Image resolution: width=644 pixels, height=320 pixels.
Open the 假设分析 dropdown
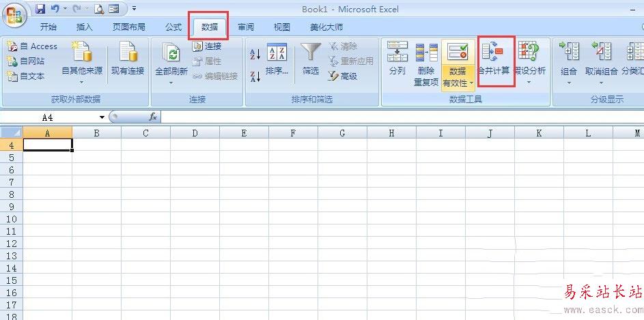[529, 63]
